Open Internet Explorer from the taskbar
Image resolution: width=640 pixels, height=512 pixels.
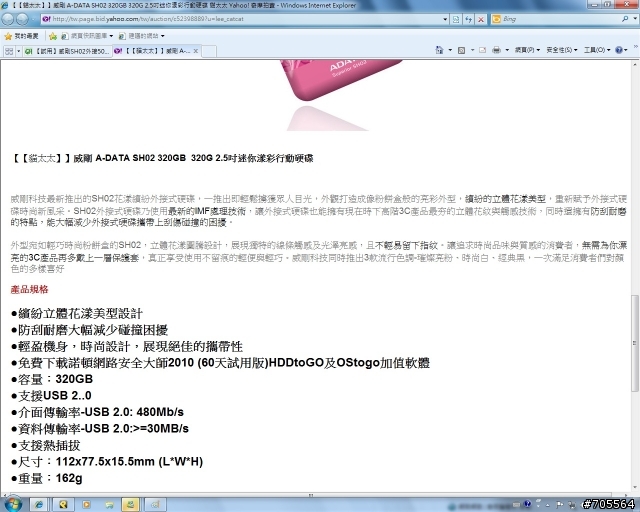39,505
